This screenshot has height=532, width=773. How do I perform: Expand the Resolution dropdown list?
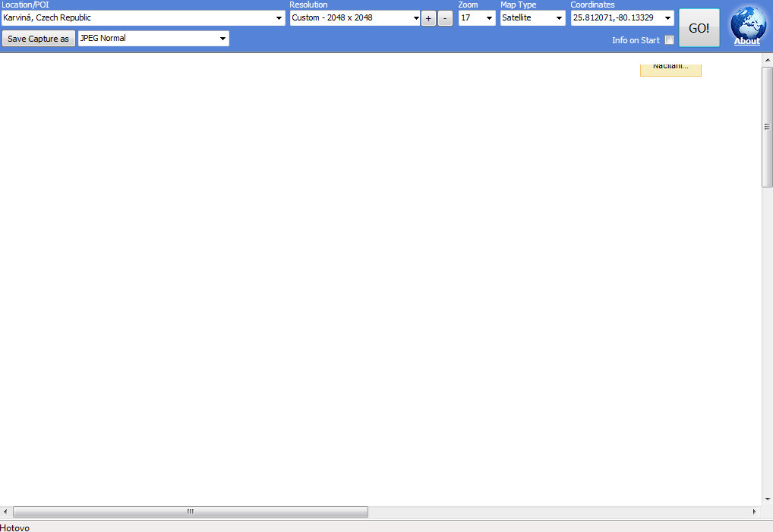coord(415,18)
